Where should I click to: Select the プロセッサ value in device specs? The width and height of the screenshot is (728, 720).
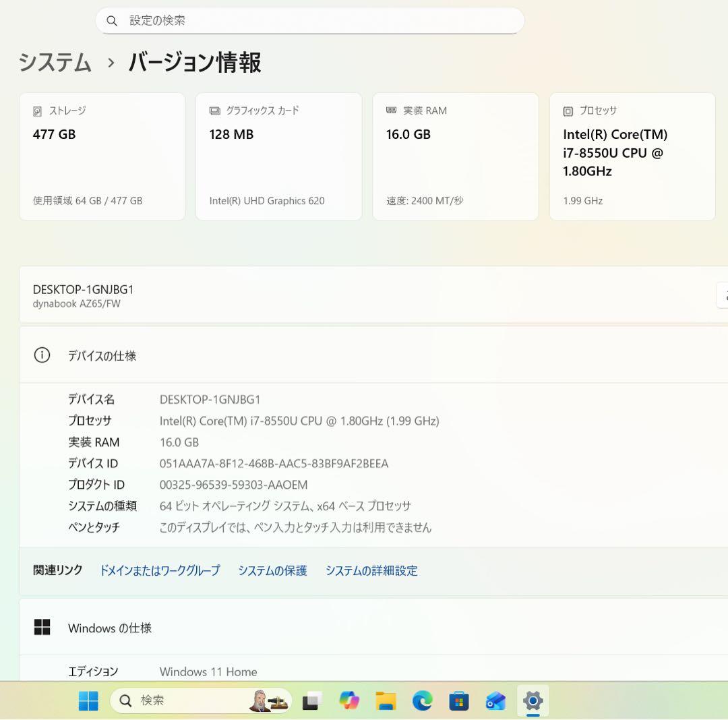(299, 421)
